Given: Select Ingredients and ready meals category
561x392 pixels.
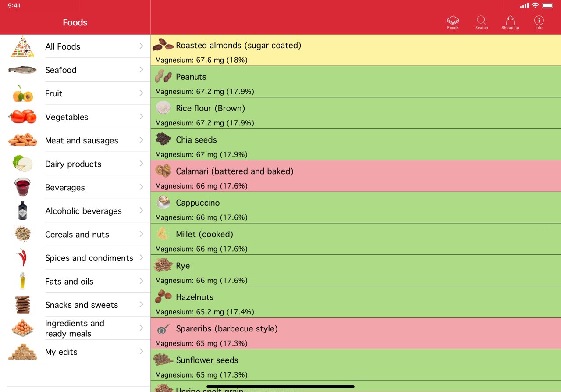Looking at the screenshot, I should pyautogui.click(x=75, y=328).
